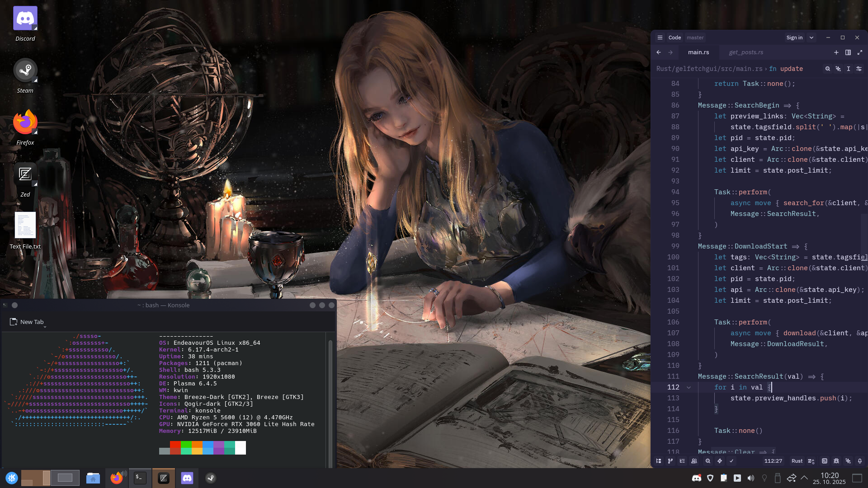Click the Sign in button
Image resolution: width=868 pixels, height=488 pixels.
[x=794, y=38]
